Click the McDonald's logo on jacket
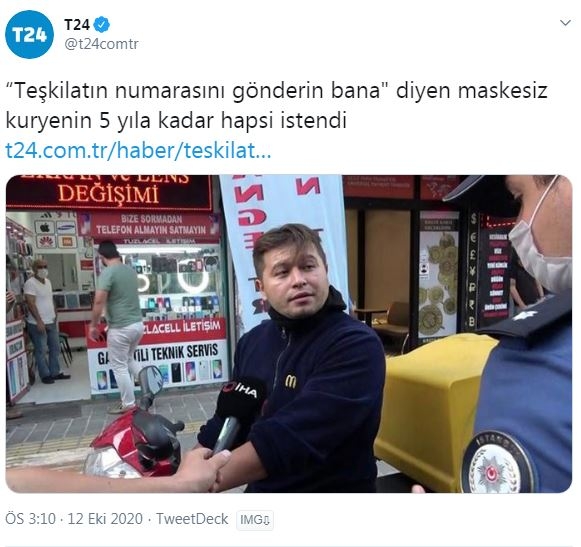 [x=290, y=381]
